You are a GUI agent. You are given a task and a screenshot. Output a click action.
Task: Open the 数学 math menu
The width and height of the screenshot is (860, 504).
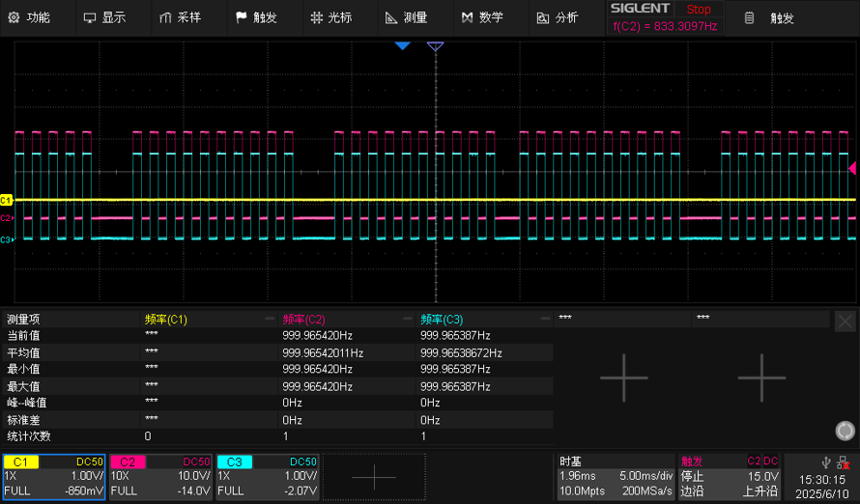click(x=482, y=18)
